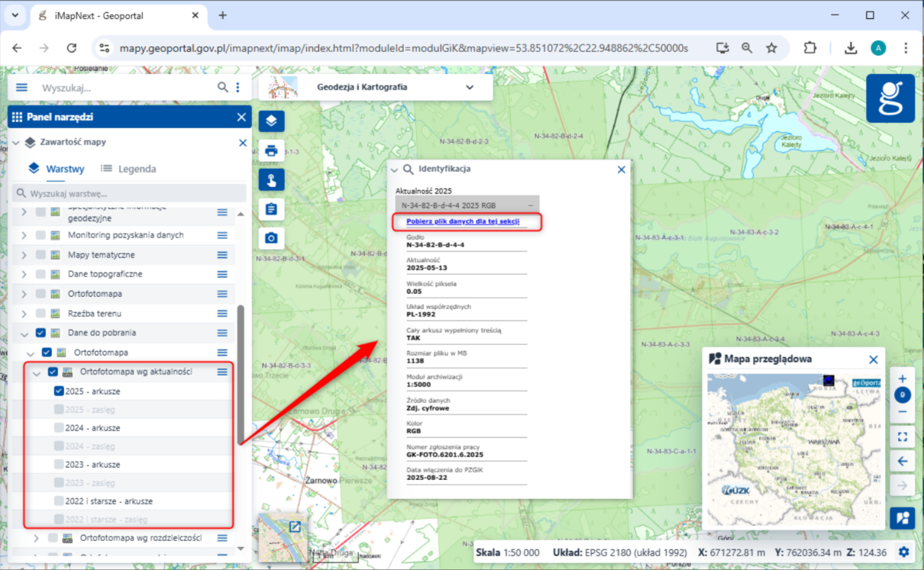Open the clipboard report tool icon
Image resolution: width=924 pixels, height=570 pixels.
pos(271,209)
